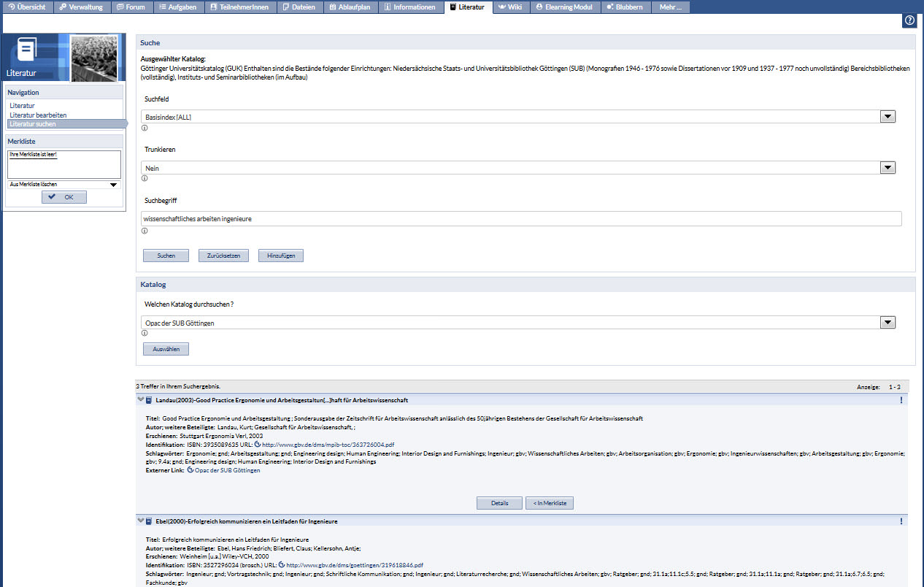Open the catalog selection dropdown

(888, 323)
